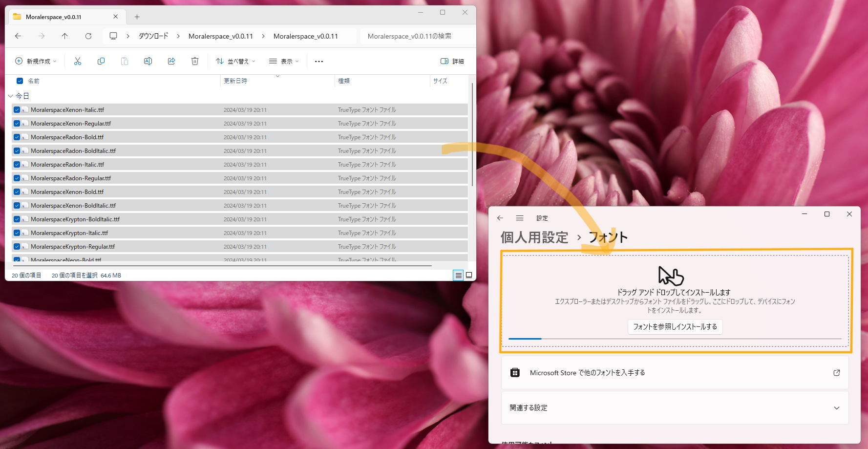Uncheck MoralerspaceRadon-BoldItalic.ttf checkbox
Screen dimensions: 868x449
pyautogui.click(x=17, y=151)
